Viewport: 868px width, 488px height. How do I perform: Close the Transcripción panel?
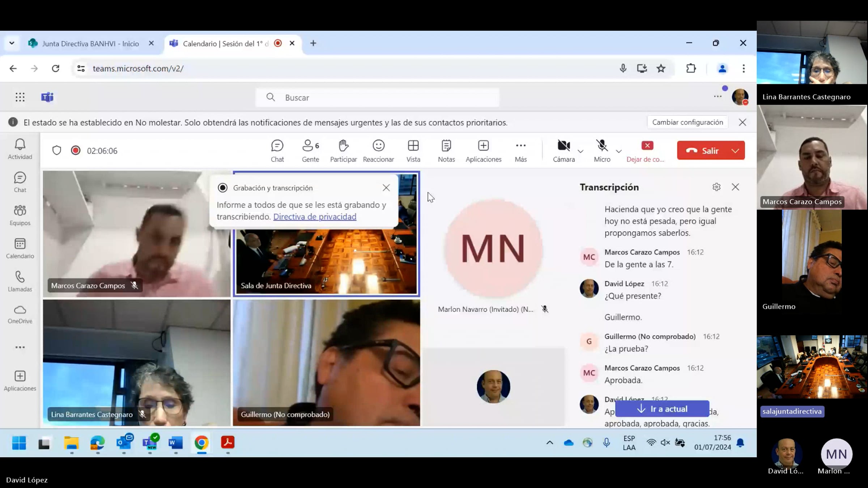click(x=735, y=187)
